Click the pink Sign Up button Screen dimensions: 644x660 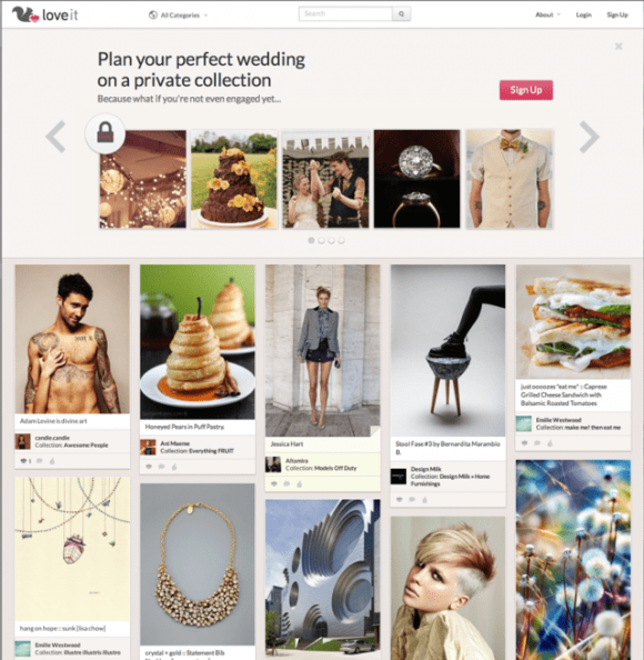[x=526, y=90]
